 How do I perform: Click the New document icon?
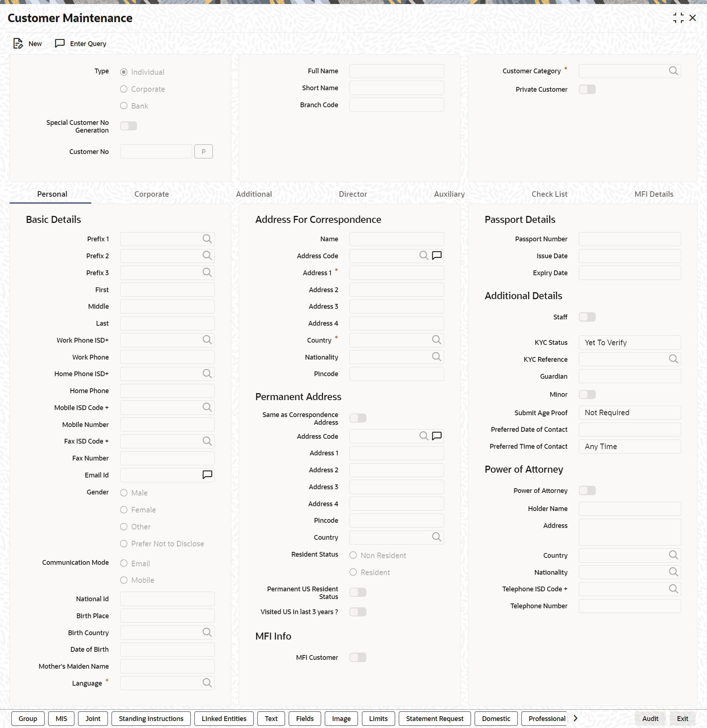tap(18, 43)
